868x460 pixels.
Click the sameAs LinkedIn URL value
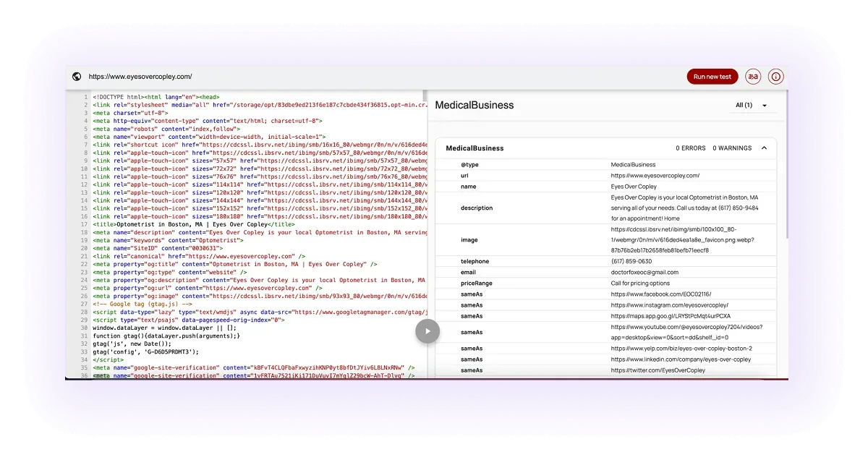click(x=681, y=359)
